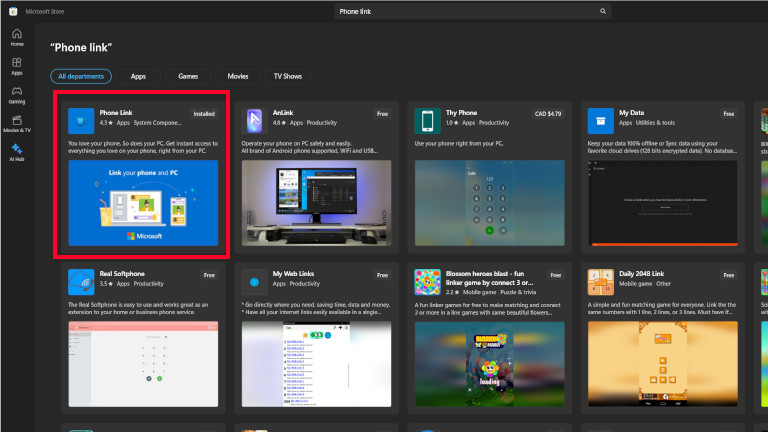Screen dimensions: 768x432
Task: Switch to the Movies filter
Action: click(238, 76)
